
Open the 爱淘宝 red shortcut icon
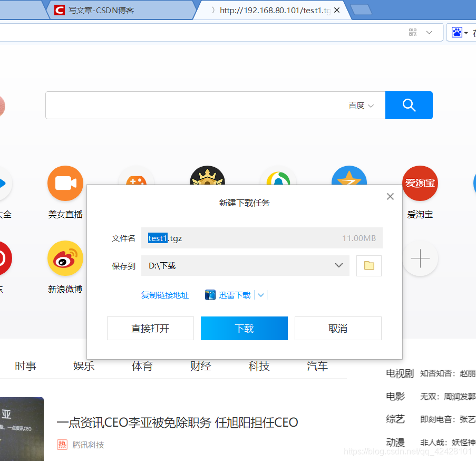click(x=420, y=183)
